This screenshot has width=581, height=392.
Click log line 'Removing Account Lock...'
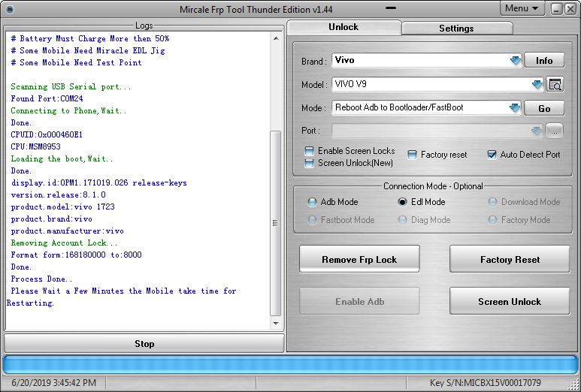[64, 243]
